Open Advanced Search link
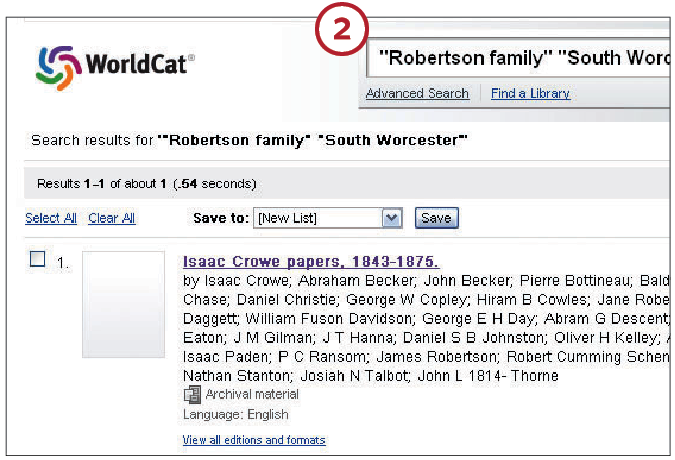 tap(417, 93)
